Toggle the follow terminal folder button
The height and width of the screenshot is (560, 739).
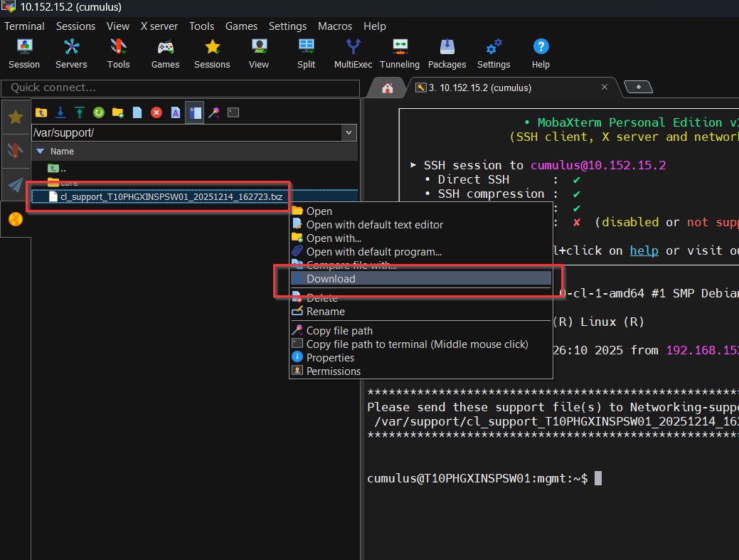195,112
